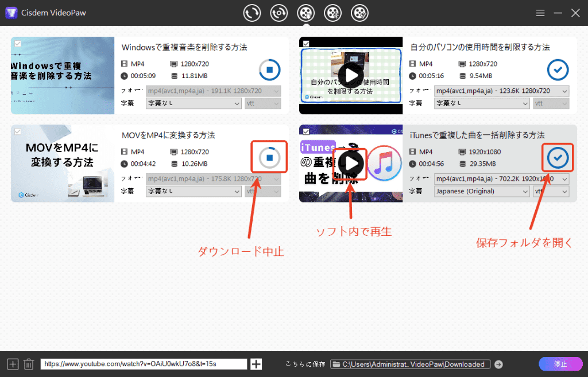Click the trash delete icon
This screenshot has height=377, width=588.
(x=29, y=364)
